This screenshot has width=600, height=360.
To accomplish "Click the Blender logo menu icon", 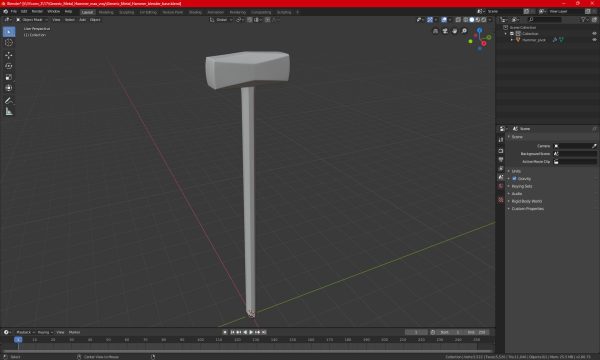I will 5,11.
